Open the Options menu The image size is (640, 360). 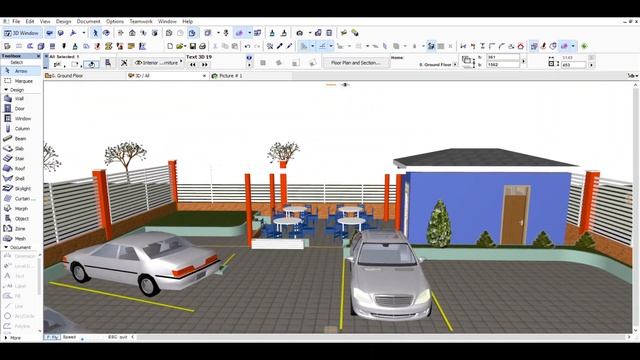[x=115, y=21]
